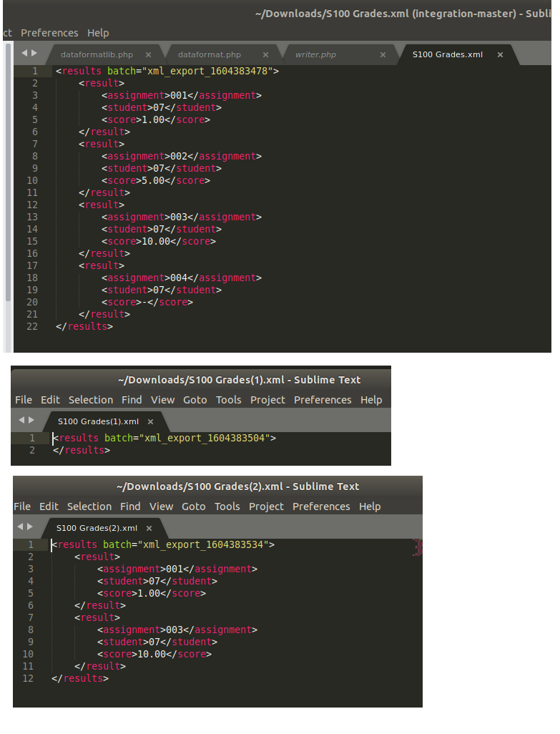
Task: Open Preferences menu in top window
Action: click(49, 33)
